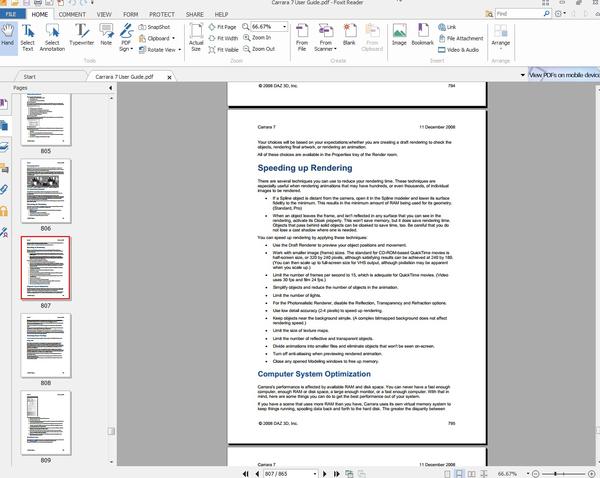
Task: Switch to continuous page view mode
Action: pos(459,474)
